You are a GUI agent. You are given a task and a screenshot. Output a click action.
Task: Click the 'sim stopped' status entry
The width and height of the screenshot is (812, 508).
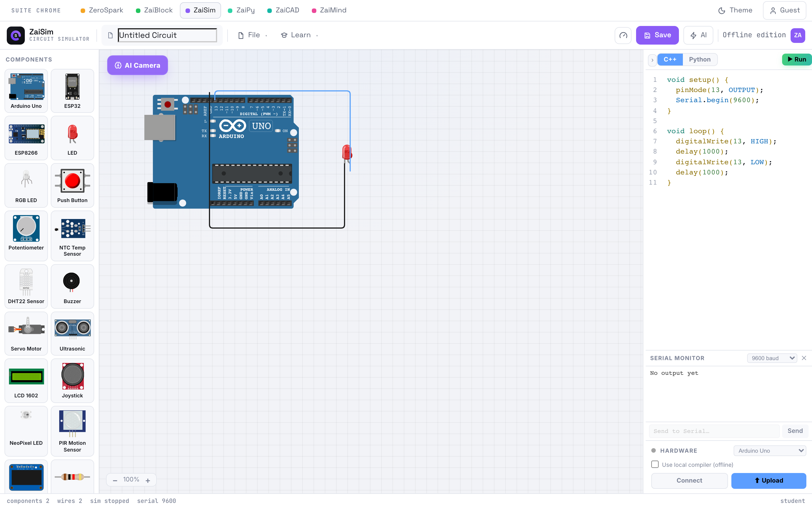coord(109,501)
